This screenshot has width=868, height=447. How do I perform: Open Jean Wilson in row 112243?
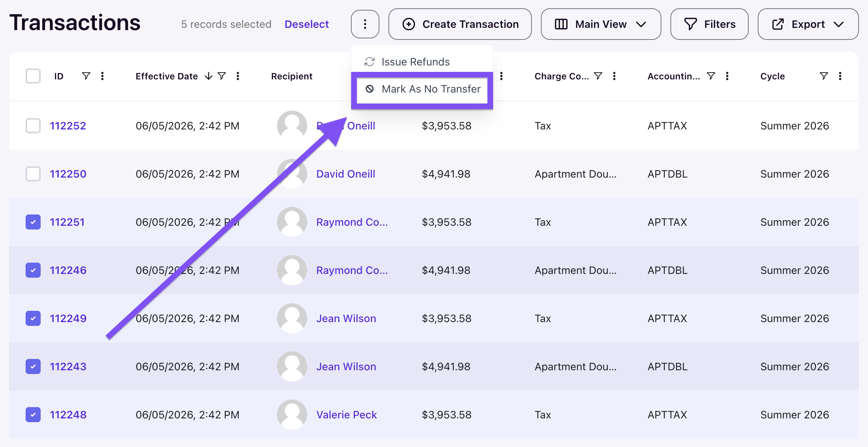[x=346, y=366]
